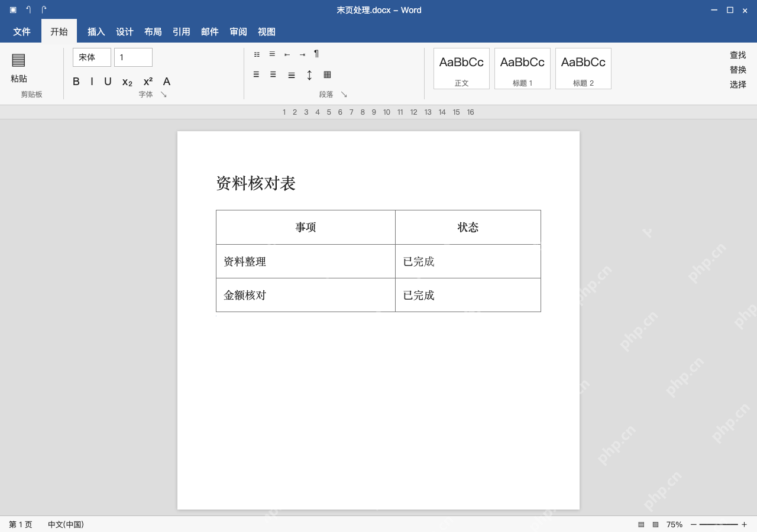Click the 选择 button
Viewport: 757px width, 532px height.
738,85
